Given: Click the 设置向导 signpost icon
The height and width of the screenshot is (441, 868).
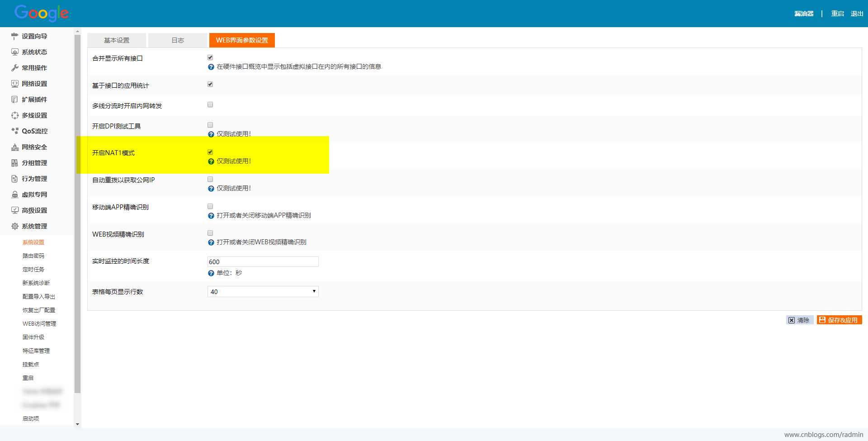Looking at the screenshot, I should point(14,36).
